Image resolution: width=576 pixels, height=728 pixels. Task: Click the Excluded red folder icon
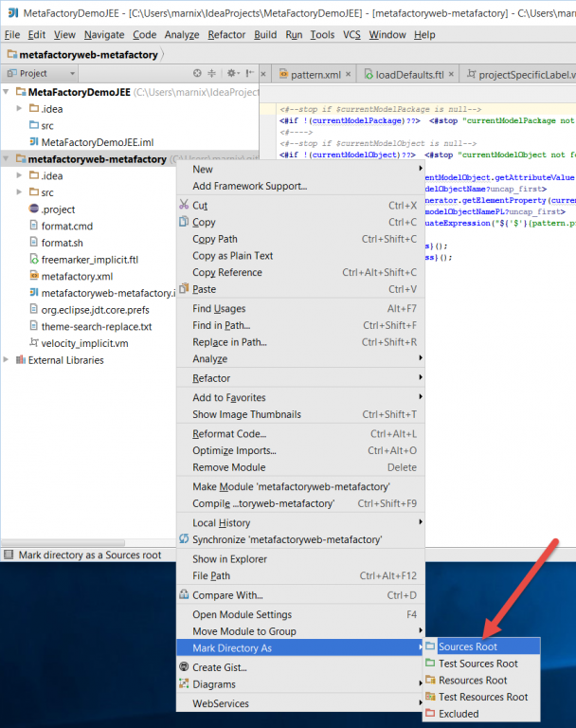(430, 714)
